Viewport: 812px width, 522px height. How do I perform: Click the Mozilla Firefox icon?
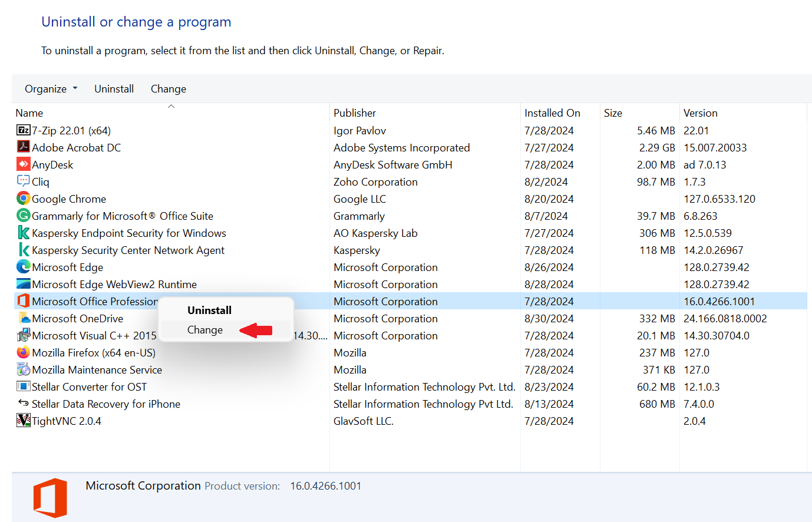[x=22, y=352]
